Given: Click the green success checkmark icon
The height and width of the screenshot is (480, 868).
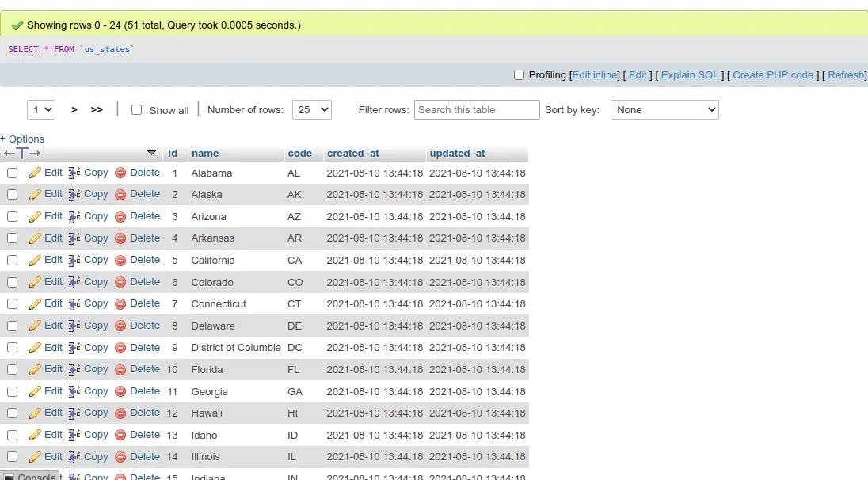Looking at the screenshot, I should pyautogui.click(x=17, y=25).
